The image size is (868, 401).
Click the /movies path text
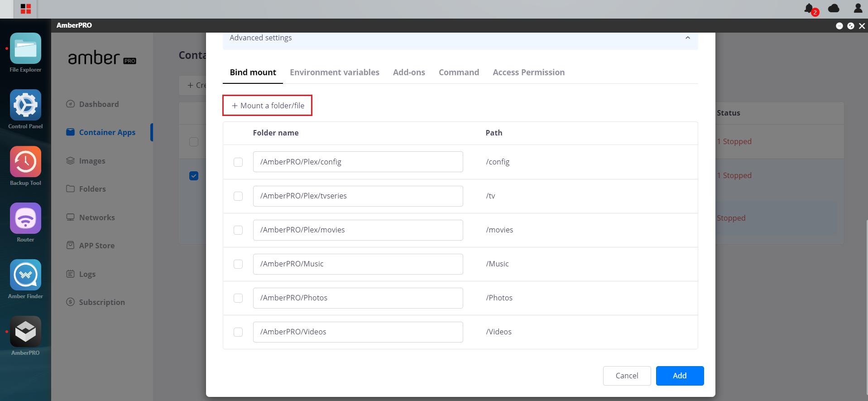[x=499, y=230]
